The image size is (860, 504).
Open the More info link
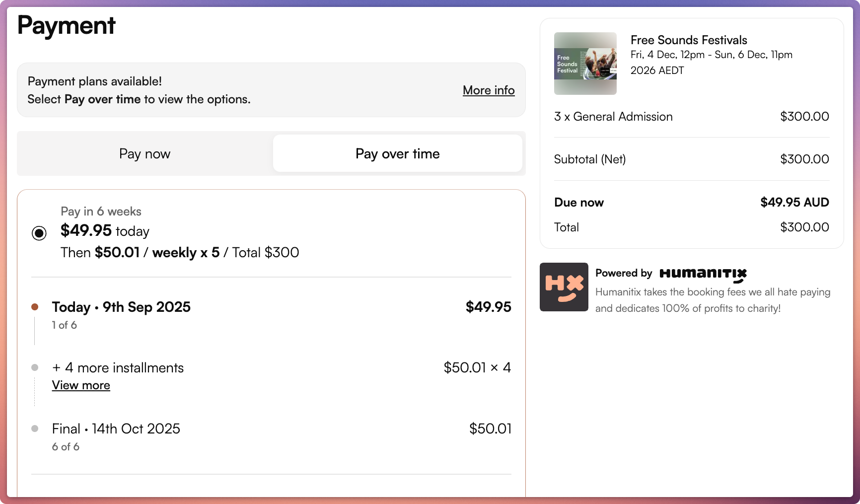pos(488,90)
